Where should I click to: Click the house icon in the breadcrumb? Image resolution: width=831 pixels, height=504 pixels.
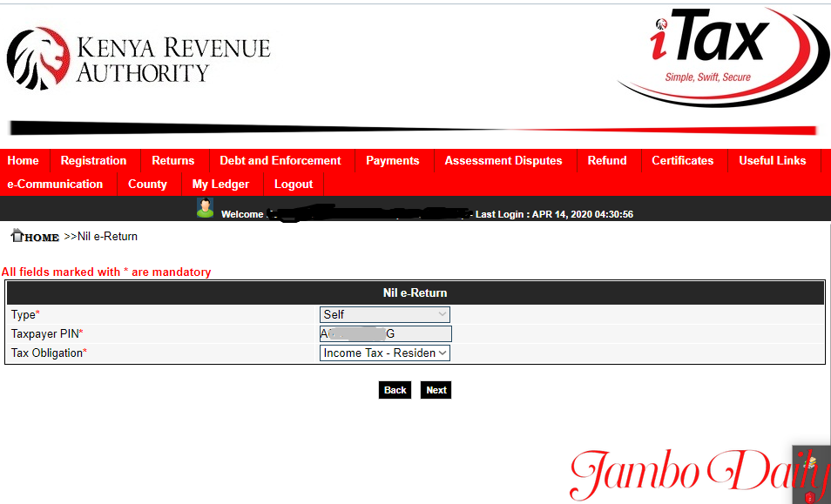(x=17, y=236)
